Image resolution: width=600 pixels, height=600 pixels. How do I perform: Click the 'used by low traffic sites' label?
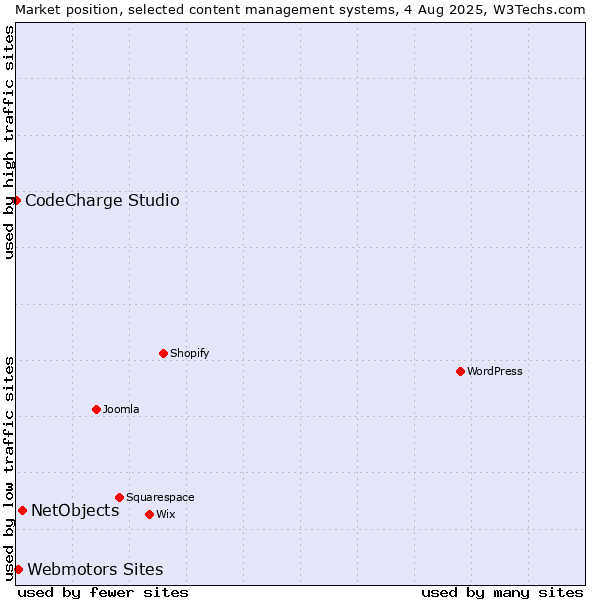click(x=8, y=469)
